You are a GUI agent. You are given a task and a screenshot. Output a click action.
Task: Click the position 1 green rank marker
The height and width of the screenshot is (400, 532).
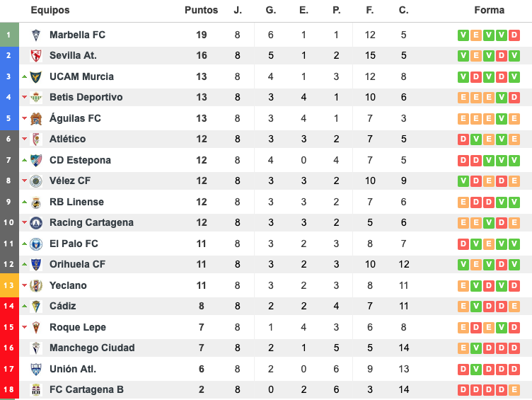(9, 35)
